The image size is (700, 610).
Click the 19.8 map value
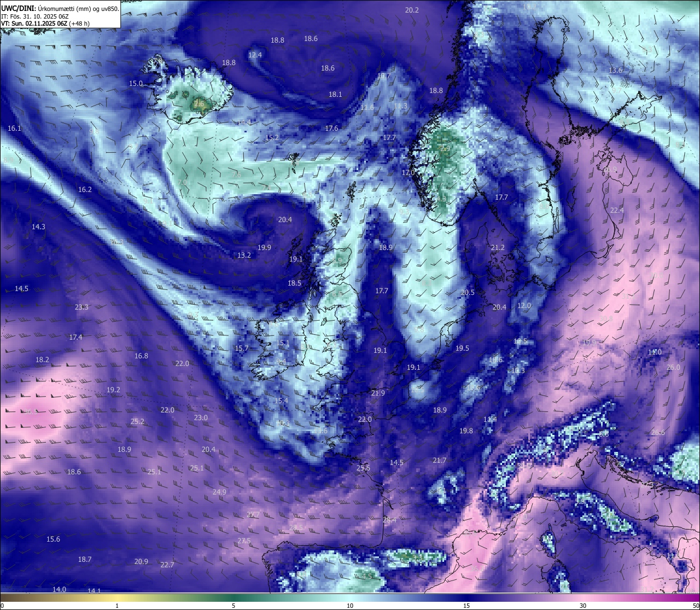[466, 431]
